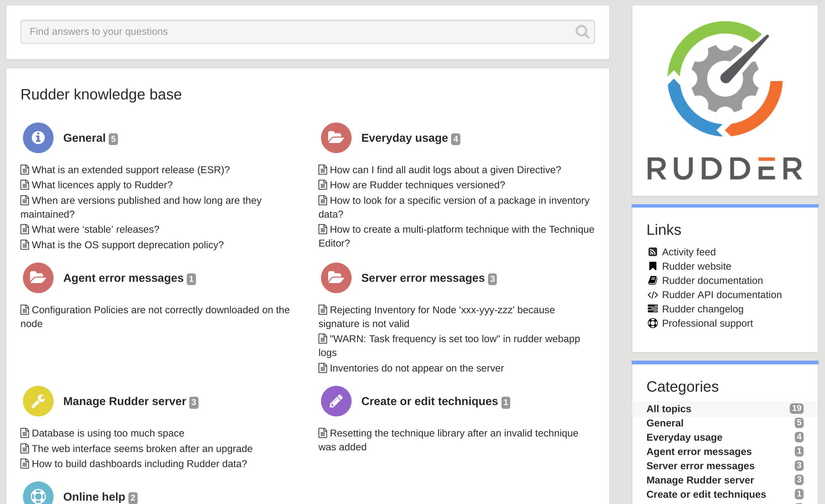Open the General category heading
The image size is (825, 504).
pos(84,138)
